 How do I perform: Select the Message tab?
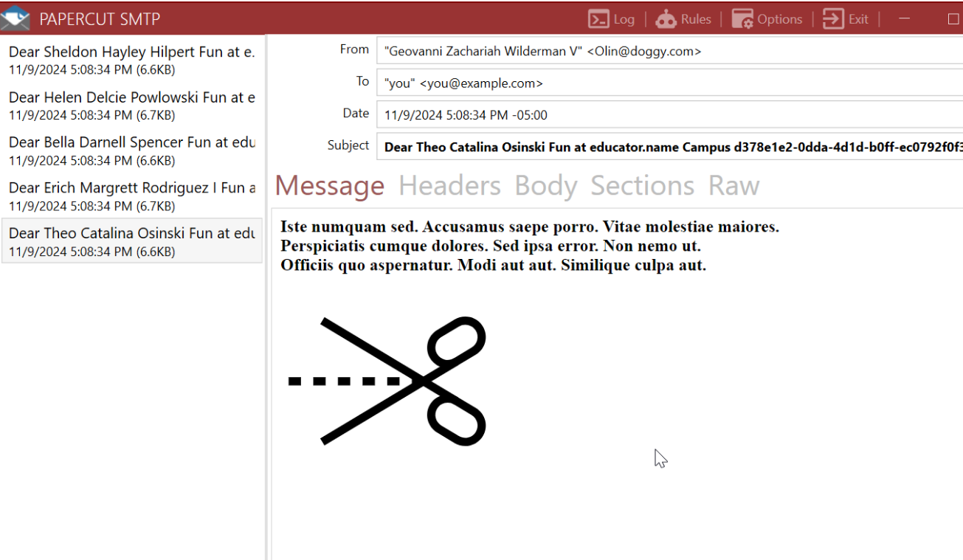(329, 186)
